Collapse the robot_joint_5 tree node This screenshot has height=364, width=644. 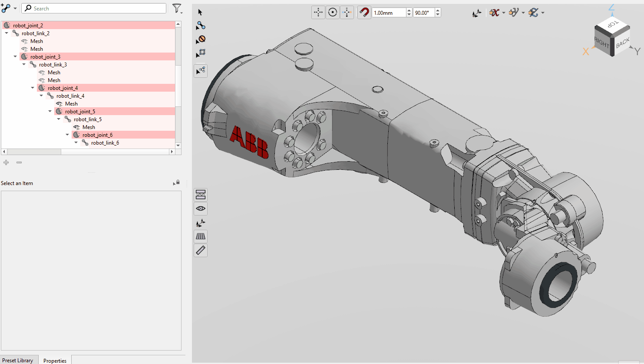(x=50, y=111)
